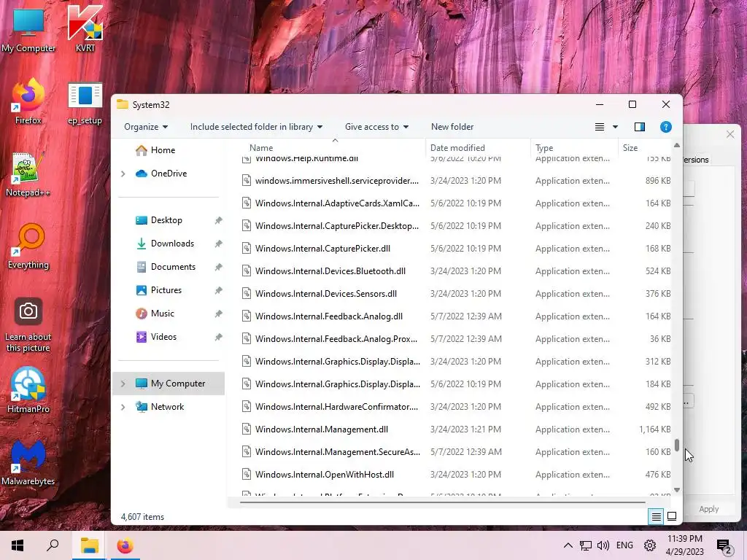Open Give access to dropdown
The image size is (747, 560).
377,127
